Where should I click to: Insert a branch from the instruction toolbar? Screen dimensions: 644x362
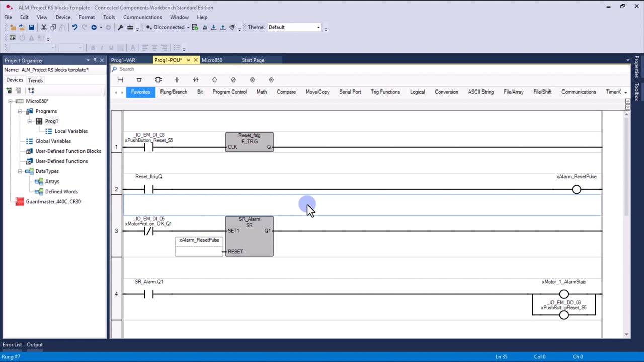point(139,80)
